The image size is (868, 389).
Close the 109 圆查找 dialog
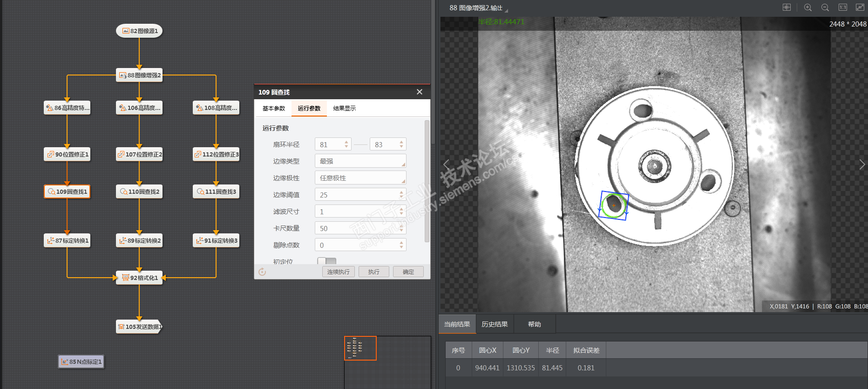pyautogui.click(x=420, y=92)
